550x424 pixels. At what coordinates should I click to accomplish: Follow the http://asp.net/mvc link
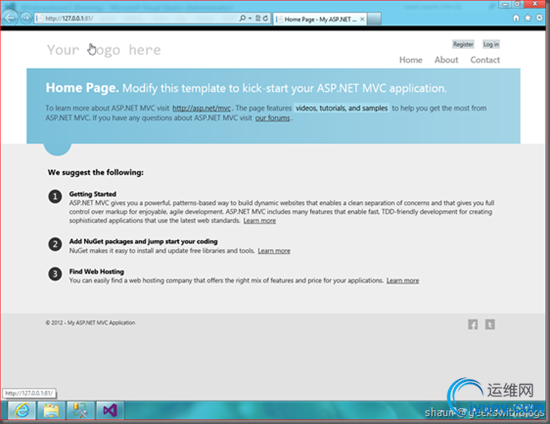201,108
